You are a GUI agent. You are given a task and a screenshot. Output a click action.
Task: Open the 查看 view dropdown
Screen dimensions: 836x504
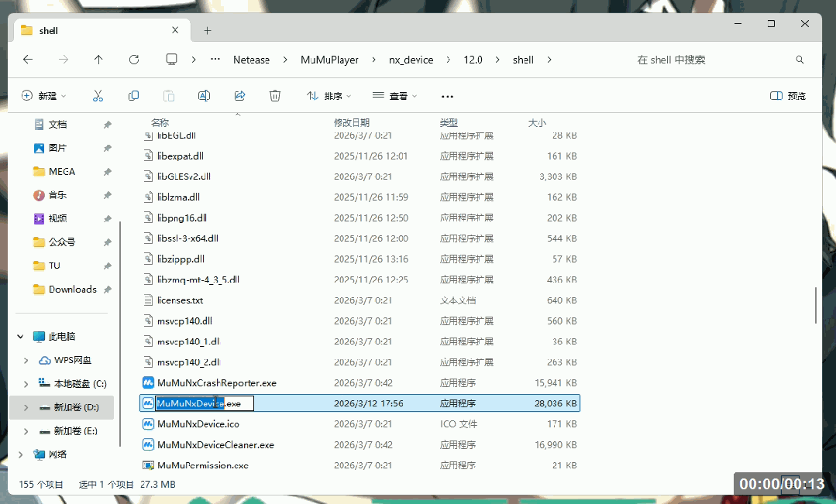394,96
